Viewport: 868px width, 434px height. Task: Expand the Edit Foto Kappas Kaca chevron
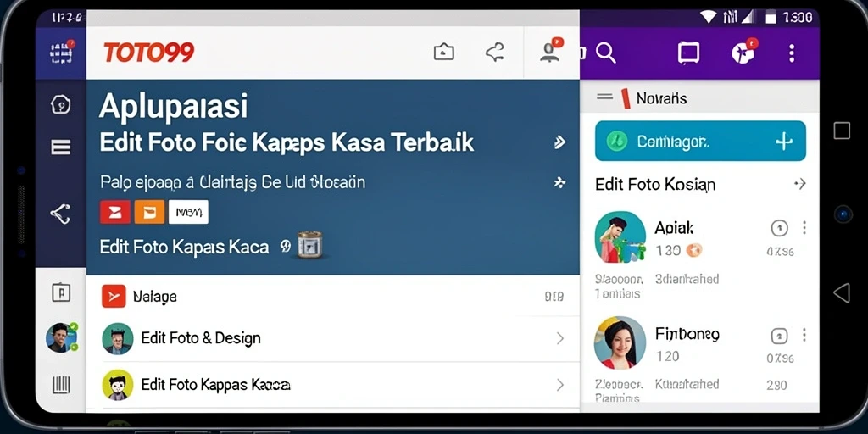[559, 385]
